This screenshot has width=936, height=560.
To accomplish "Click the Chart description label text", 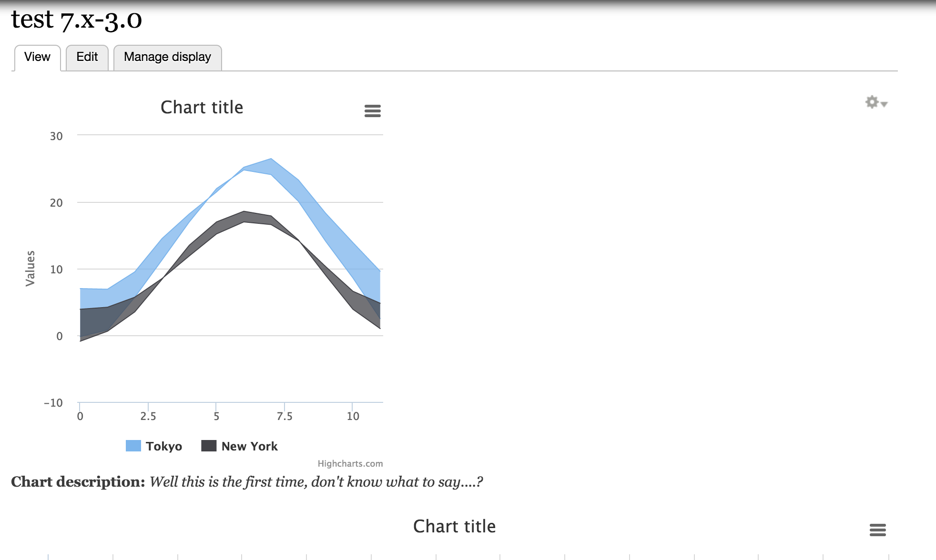I will coord(78,482).
